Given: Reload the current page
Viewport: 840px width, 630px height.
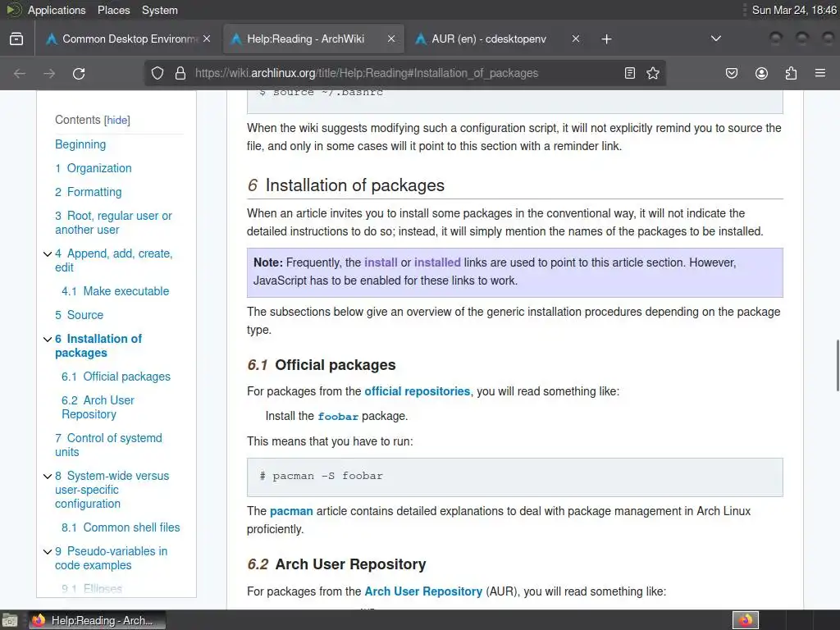Looking at the screenshot, I should click(79, 73).
